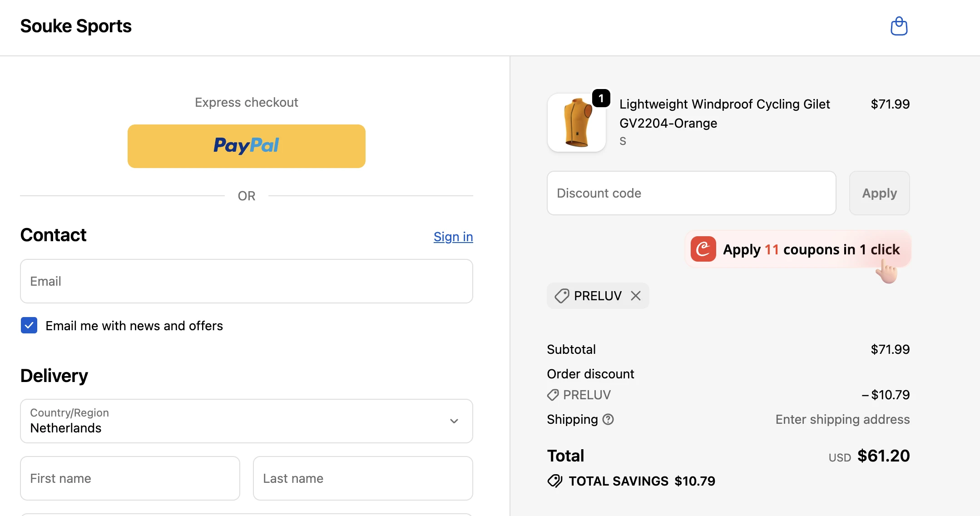Click the size S variant label
The width and height of the screenshot is (980, 516).
[623, 141]
